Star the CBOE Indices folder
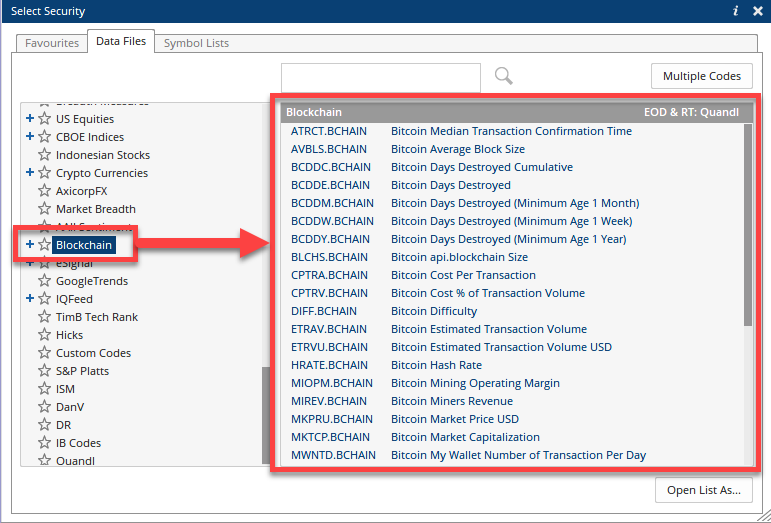The image size is (771, 523). coord(44,137)
